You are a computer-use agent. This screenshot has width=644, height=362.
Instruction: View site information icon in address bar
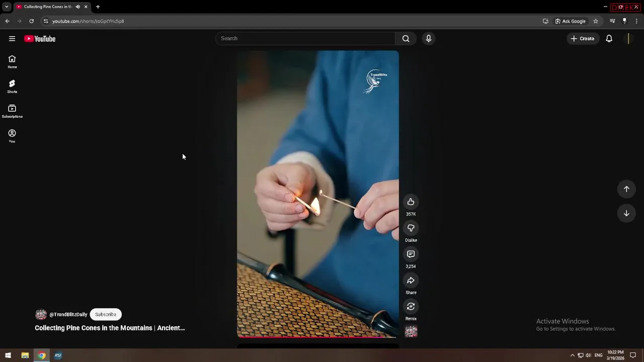[x=46, y=21]
